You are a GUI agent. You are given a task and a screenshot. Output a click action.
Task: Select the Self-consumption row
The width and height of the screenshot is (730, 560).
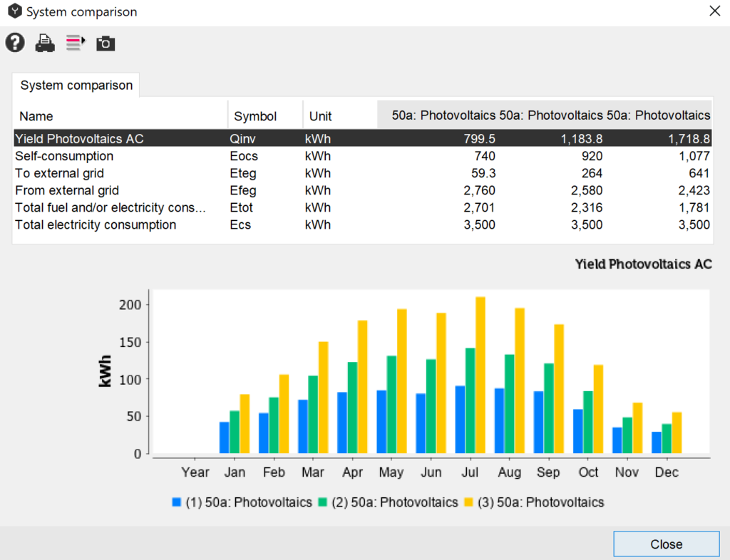tap(64, 156)
